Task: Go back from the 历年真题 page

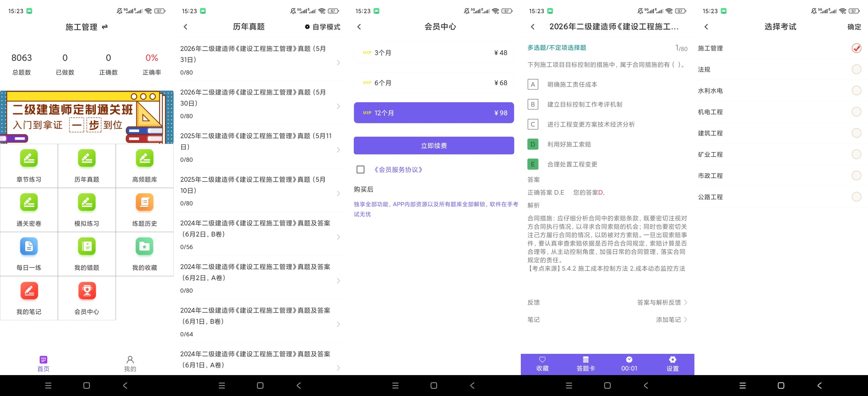Action: [185, 27]
